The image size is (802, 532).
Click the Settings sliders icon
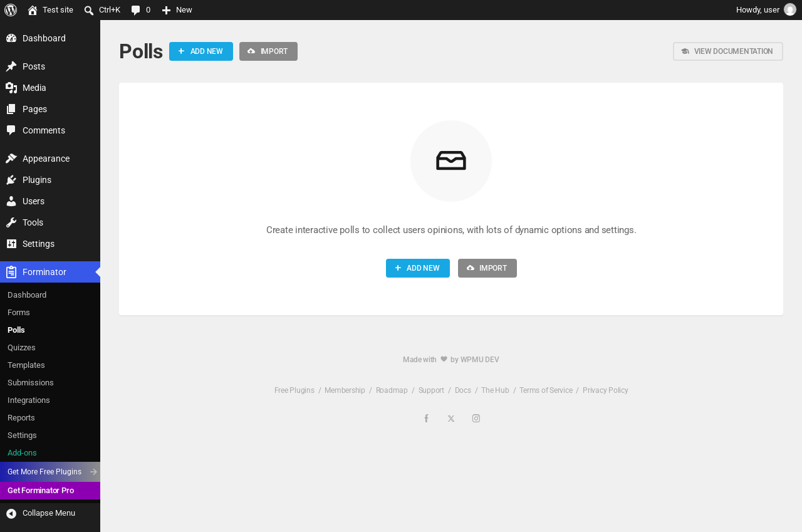point(11,244)
